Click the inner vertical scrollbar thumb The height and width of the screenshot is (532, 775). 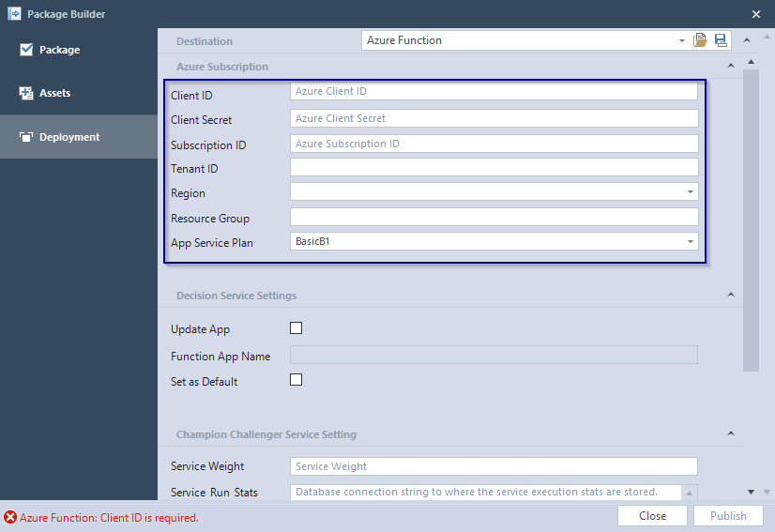751,220
